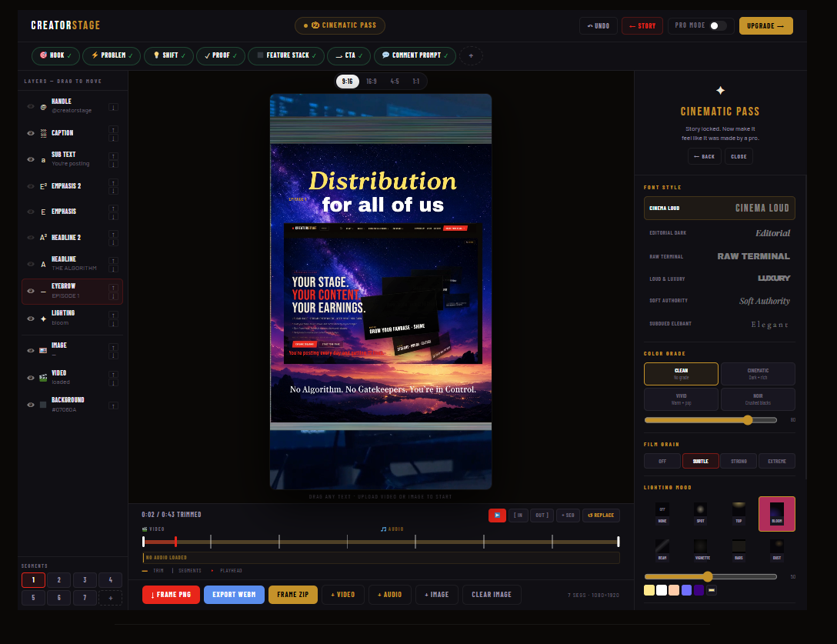The height and width of the screenshot is (644, 837).
Task: Switch aspect ratio to 1:1
Action: (x=416, y=82)
